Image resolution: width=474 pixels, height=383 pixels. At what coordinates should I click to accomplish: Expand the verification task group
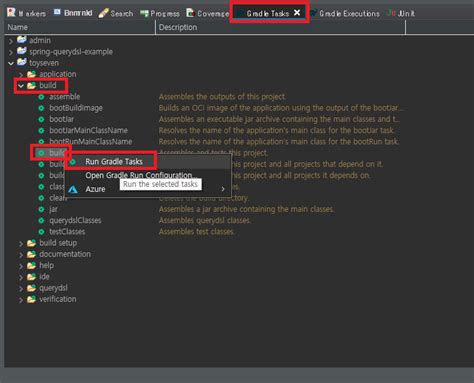coord(21,300)
